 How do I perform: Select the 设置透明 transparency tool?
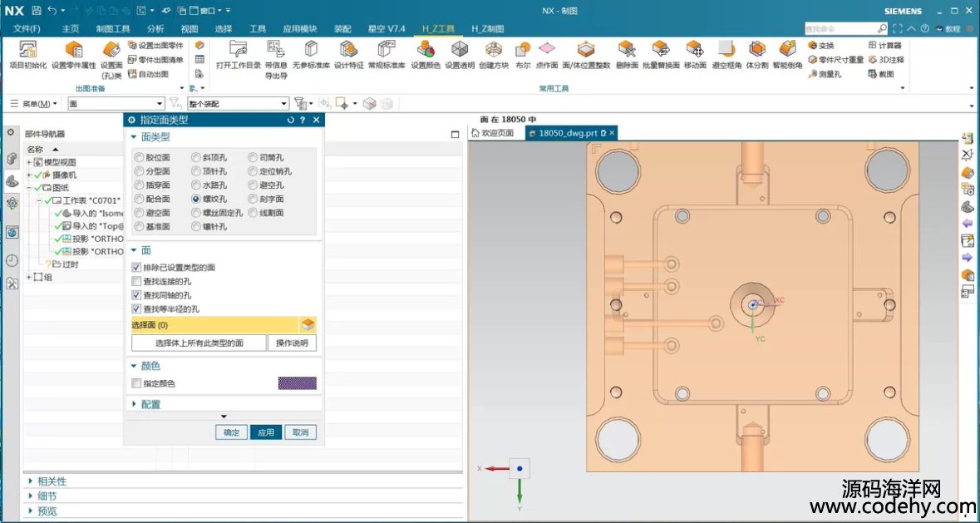point(460,54)
